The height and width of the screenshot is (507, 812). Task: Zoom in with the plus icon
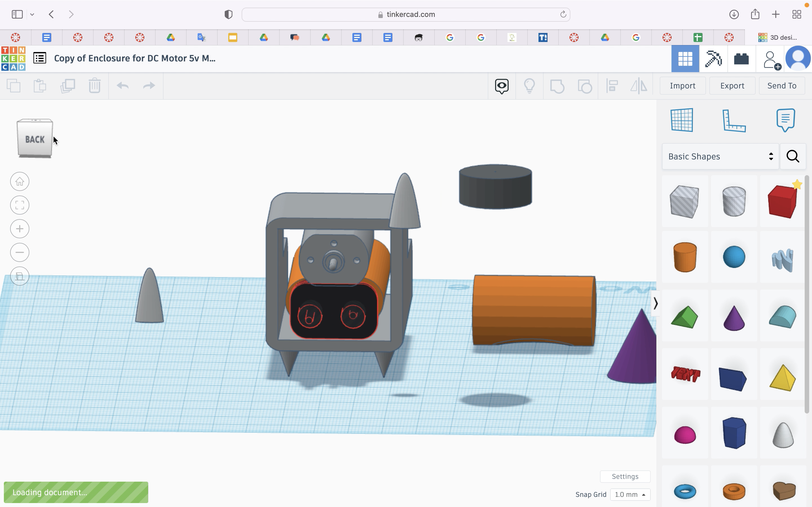coord(20,229)
